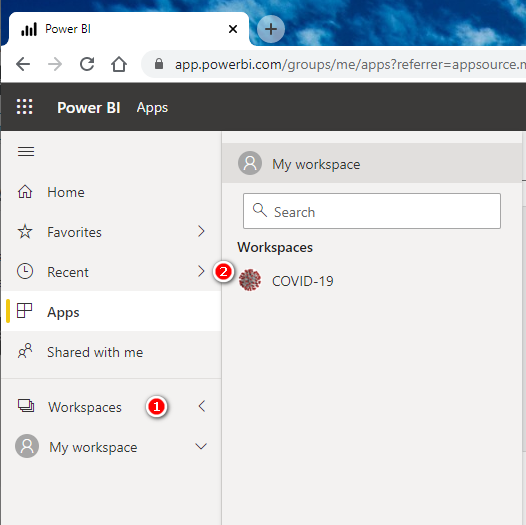This screenshot has height=525, width=526.
Task: Click the browser forward arrow
Action: pos(55,64)
